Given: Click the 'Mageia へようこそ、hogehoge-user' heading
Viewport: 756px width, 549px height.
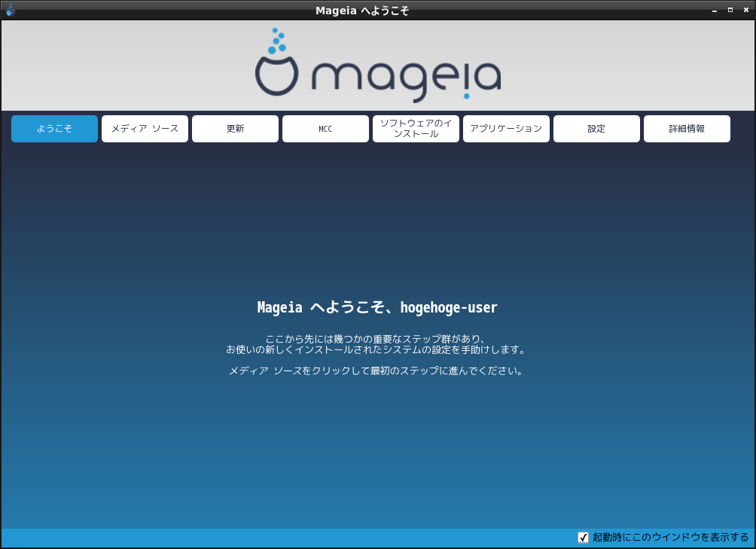Looking at the screenshot, I should pyautogui.click(x=377, y=307).
